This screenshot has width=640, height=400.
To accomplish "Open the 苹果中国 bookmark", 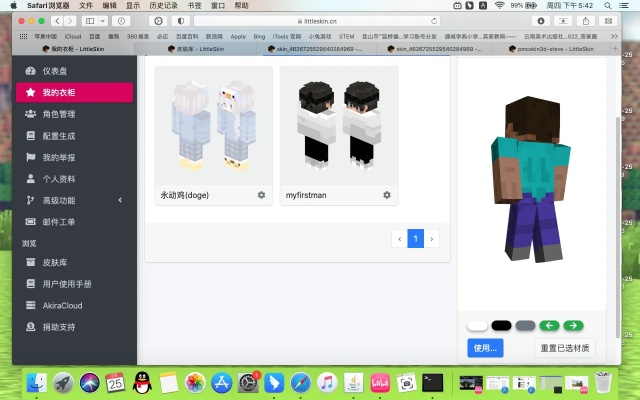I will coord(46,36).
